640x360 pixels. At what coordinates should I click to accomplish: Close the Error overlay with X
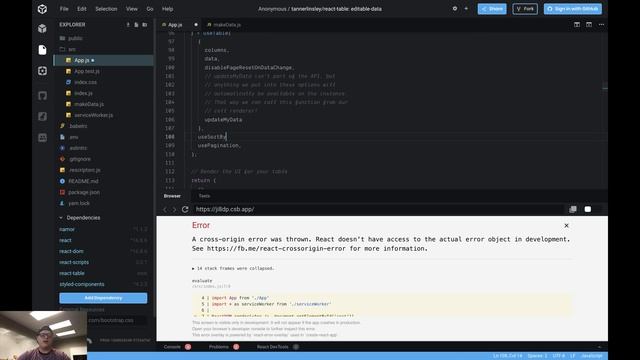click(566, 225)
